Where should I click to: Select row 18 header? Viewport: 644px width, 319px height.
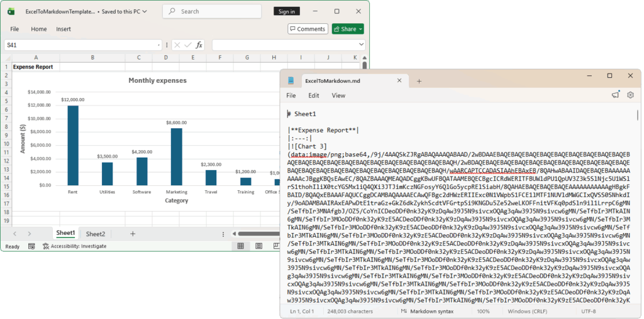6,212
